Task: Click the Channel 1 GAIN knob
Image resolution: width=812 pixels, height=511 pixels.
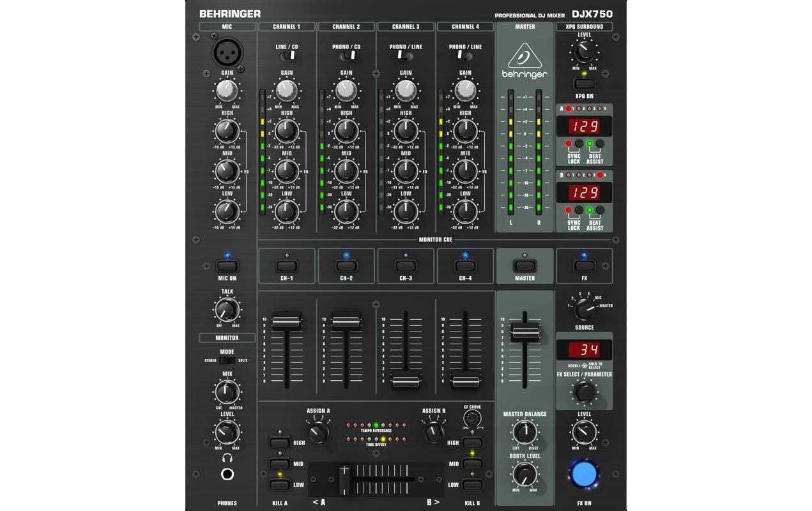Action: pyautogui.click(x=286, y=91)
